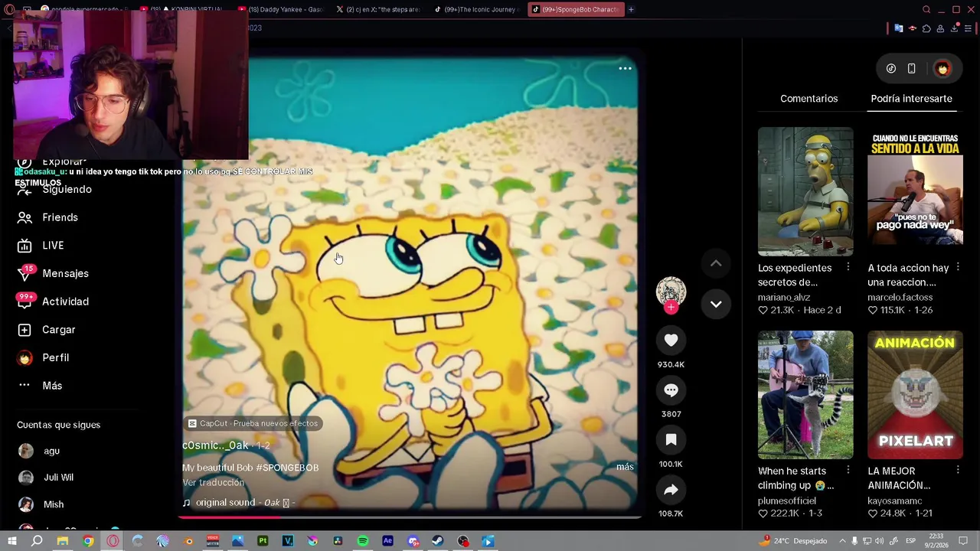Share the video via arrow icon

[671, 490]
